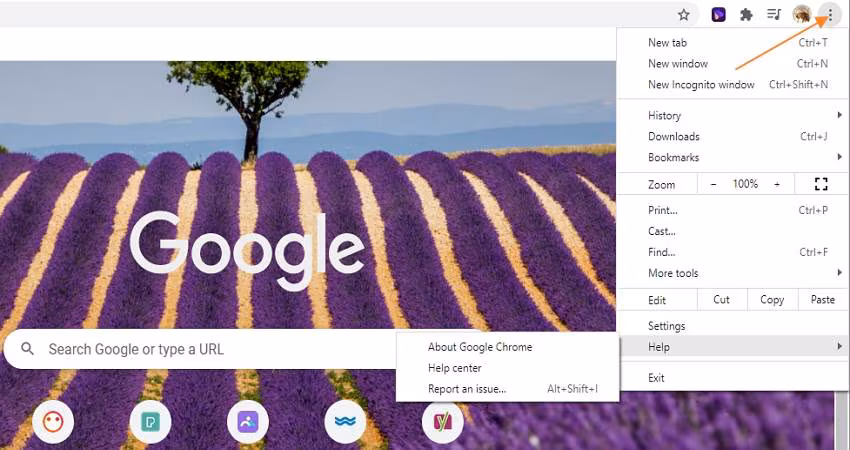Expand the Help submenu entry
This screenshot has width=850, height=450.
coord(732,347)
